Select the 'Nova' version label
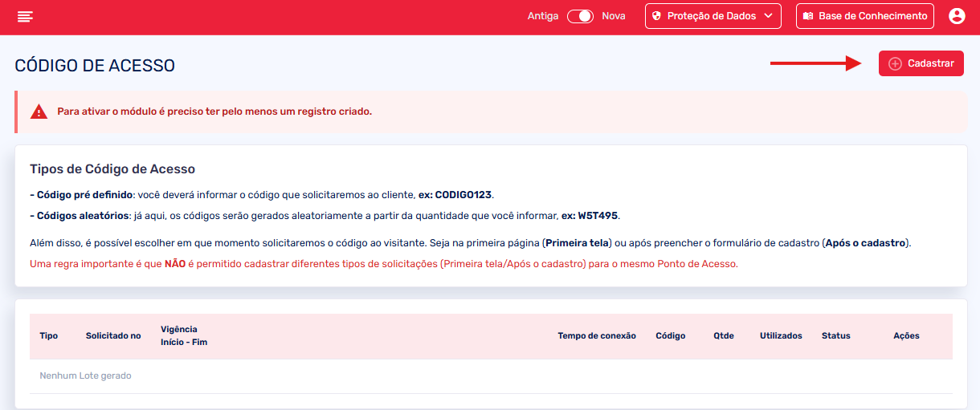Image resolution: width=980 pixels, height=410 pixels. click(x=614, y=16)
